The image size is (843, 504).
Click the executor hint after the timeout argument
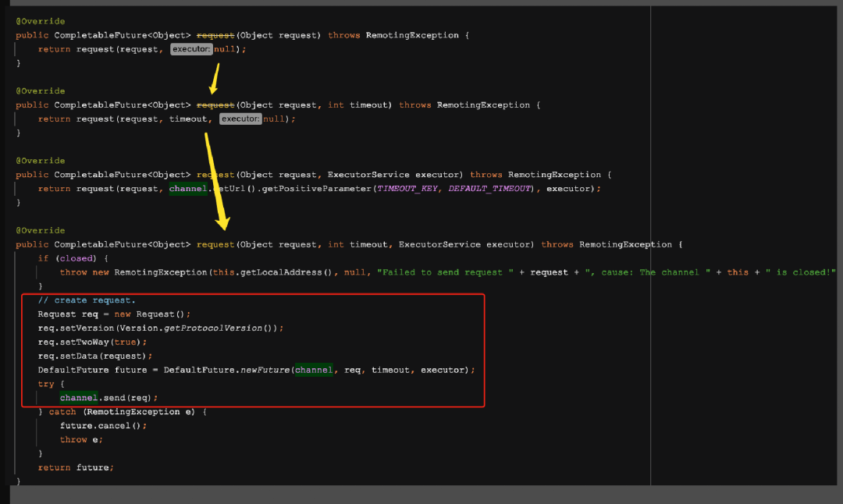[x=240, y=119]
